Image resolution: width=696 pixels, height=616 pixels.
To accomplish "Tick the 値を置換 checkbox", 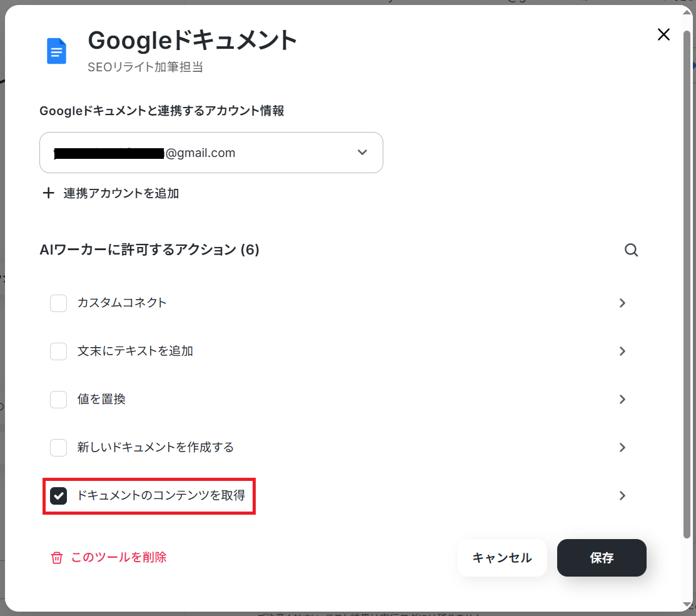I will coord(59,400).
